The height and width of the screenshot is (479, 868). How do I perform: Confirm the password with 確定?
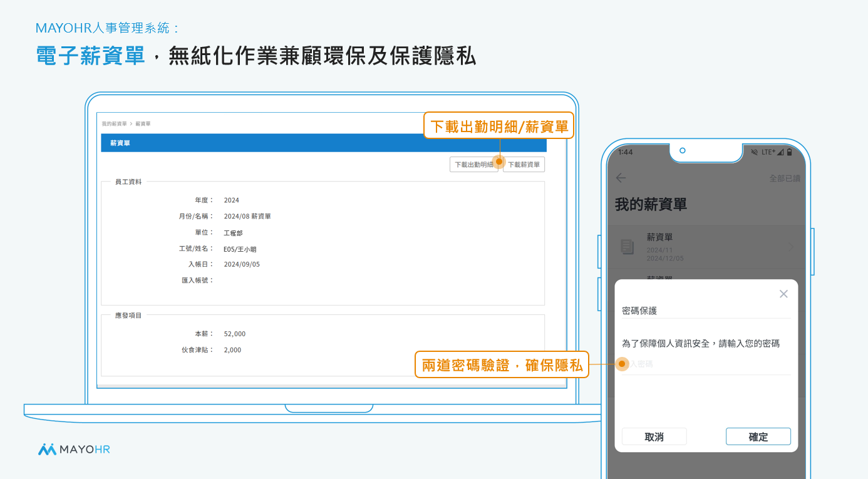[x=758, y=436]
